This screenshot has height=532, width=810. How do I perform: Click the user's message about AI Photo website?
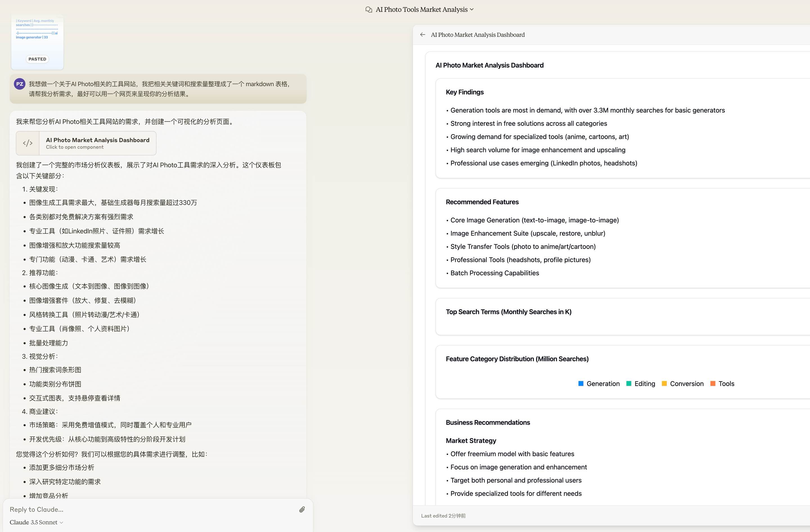pos(158,89)
